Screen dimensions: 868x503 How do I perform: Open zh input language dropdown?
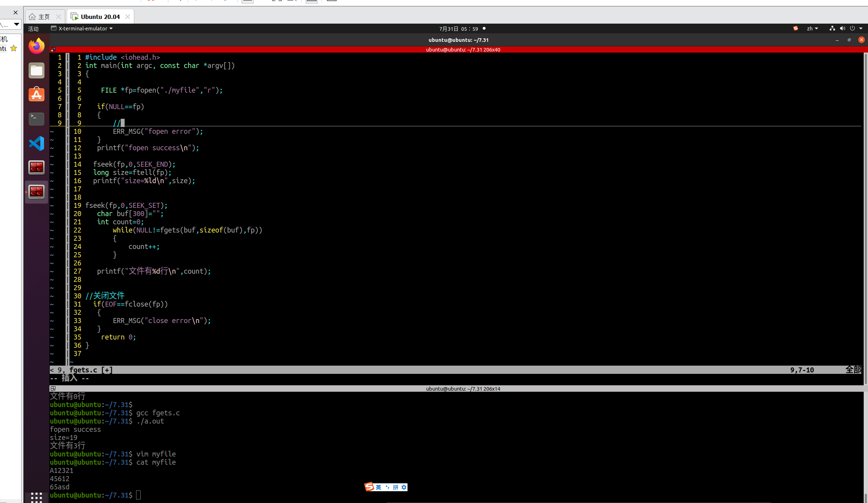(x=812, y=29)
